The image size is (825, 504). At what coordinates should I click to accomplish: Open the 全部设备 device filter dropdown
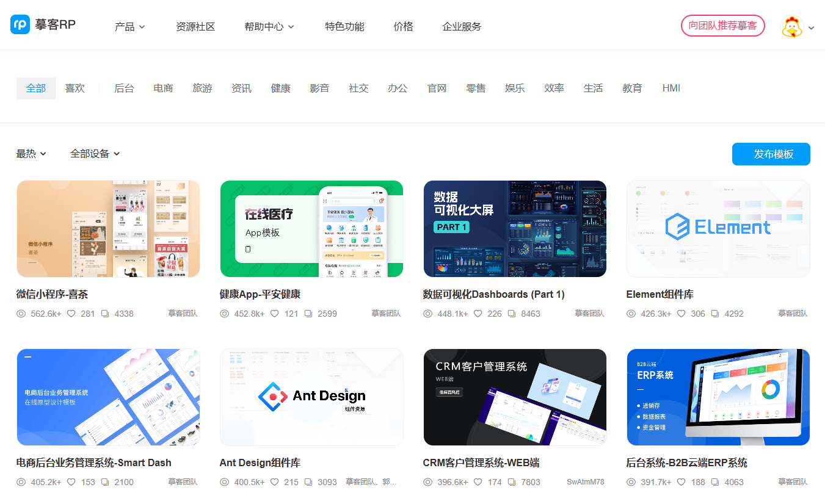click(95, 154)
